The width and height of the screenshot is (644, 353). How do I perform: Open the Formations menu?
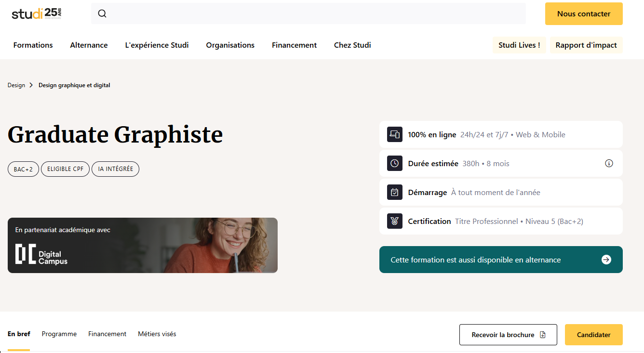coord(33,45)
